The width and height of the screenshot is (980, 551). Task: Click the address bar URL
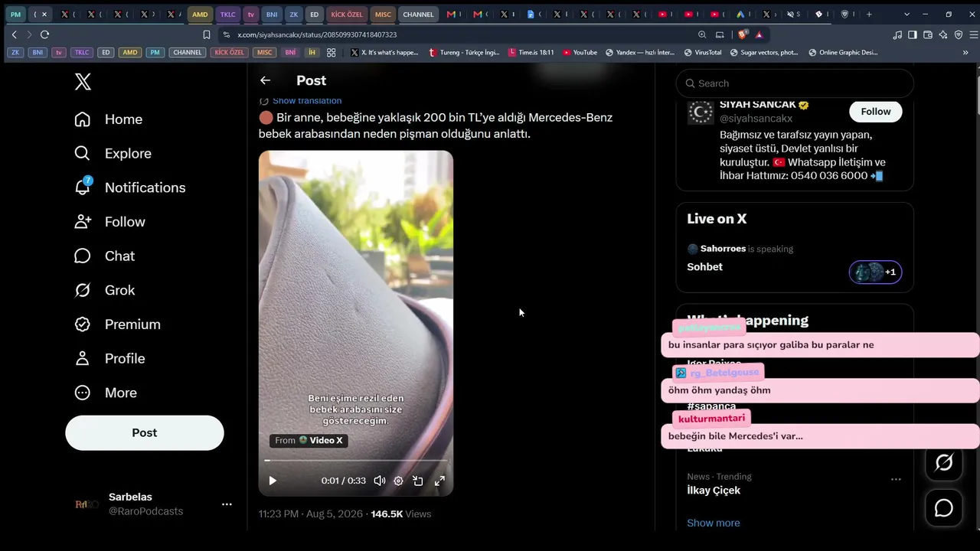(317, 34)
